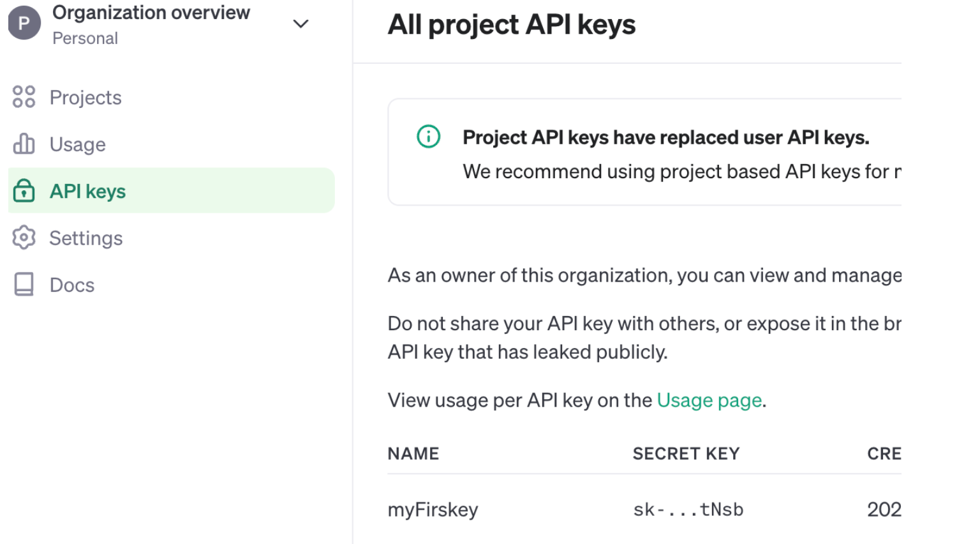Expand the organization switcher chevron

[x=301, y=24]
